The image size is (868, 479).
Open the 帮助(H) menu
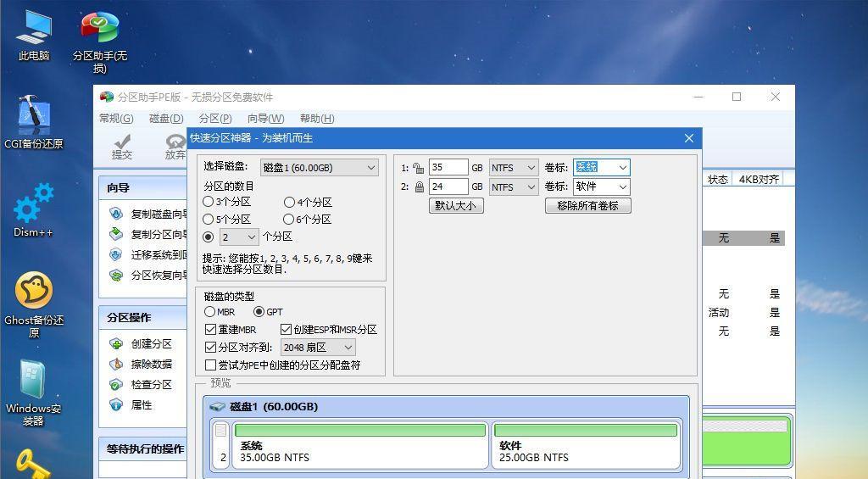point(317,119)
